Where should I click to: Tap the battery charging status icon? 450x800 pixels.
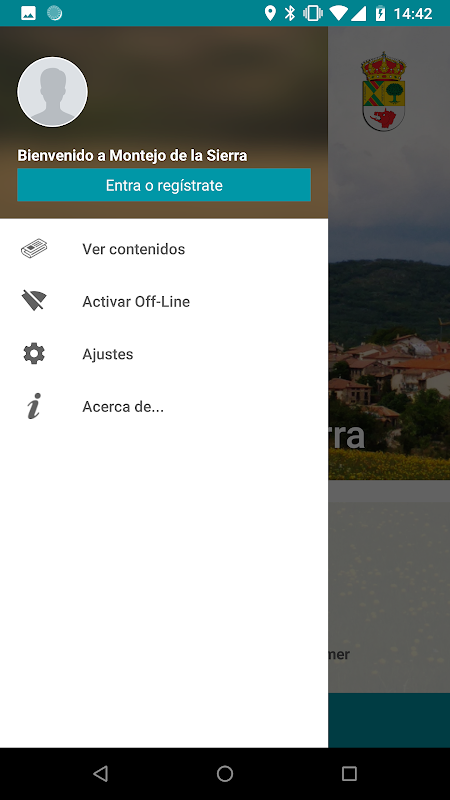pos(381,13)
